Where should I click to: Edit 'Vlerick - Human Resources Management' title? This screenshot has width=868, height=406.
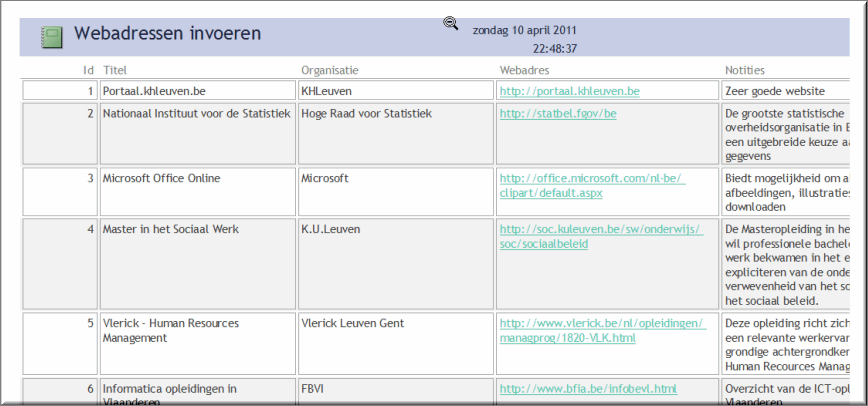click(198, 343)
